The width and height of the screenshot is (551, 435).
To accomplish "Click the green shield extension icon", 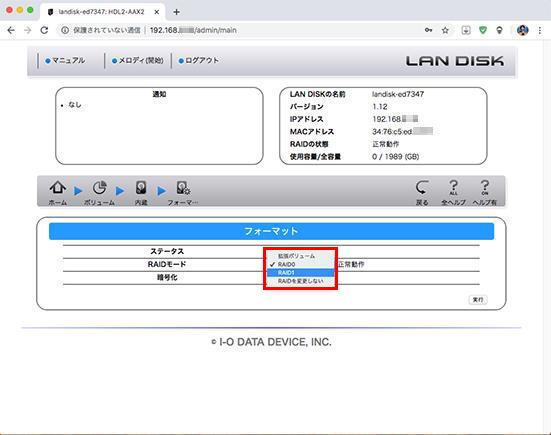I will [x=483, y=30].
